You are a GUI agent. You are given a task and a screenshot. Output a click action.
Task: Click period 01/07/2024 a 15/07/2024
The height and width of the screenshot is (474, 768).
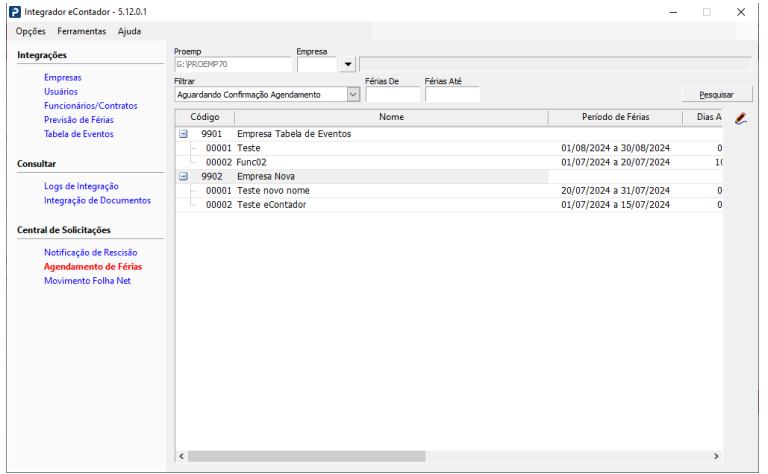click(615, 205)
